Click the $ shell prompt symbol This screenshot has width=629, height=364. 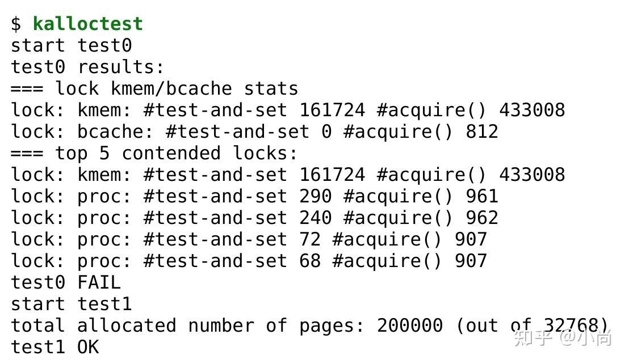coord(16,24)
